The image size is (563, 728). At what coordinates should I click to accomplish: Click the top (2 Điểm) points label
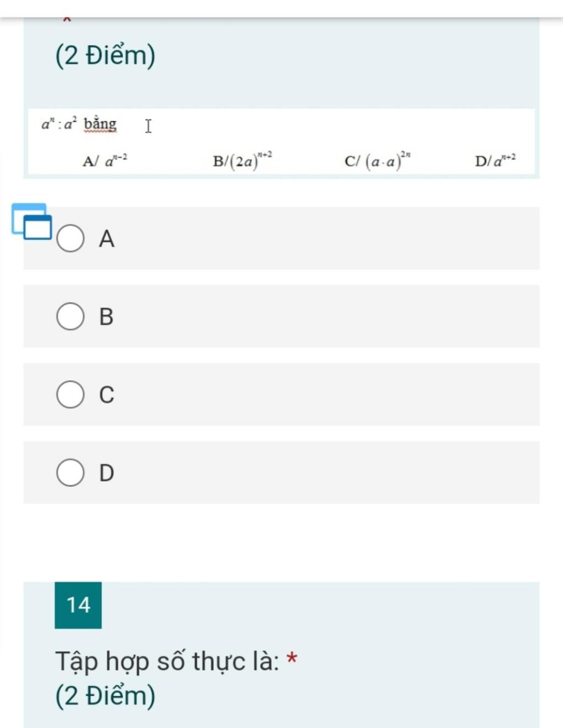tap(106, 55)
